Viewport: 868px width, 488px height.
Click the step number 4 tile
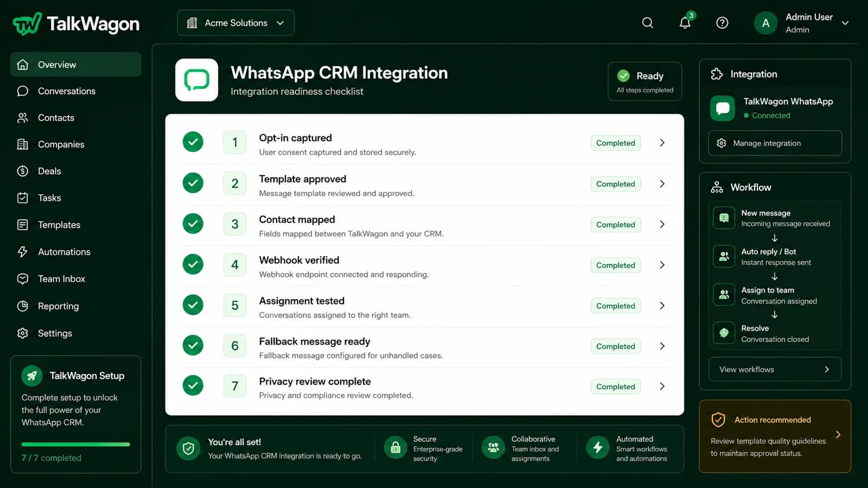235,265
